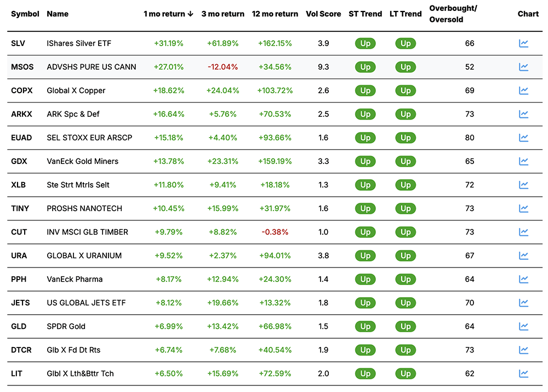Sort table by 12 mo return header

tap(275, 14)
